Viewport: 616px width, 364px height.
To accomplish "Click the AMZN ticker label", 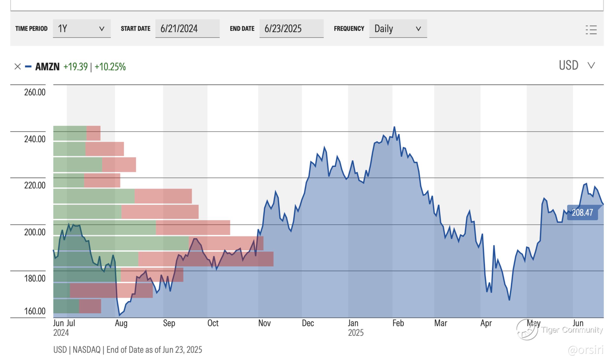I will pyautogui.click(x=47, y=67).
